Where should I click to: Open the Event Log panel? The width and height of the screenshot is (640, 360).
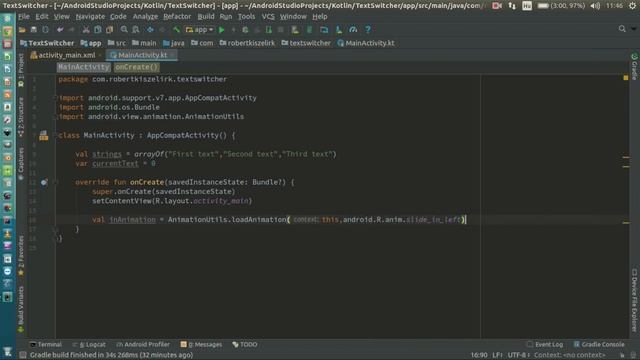(545, 344)
